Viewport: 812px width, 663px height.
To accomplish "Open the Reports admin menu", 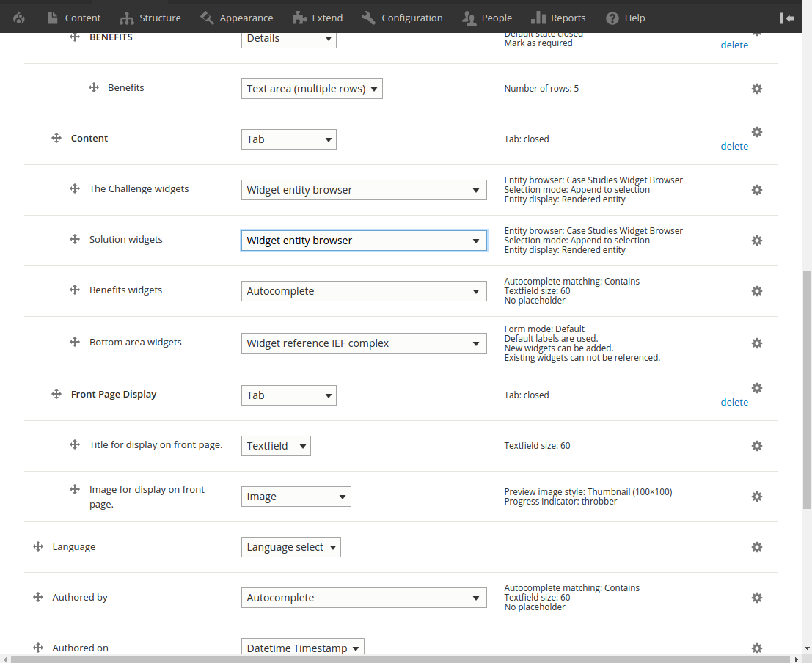I will tap(558, 18).
